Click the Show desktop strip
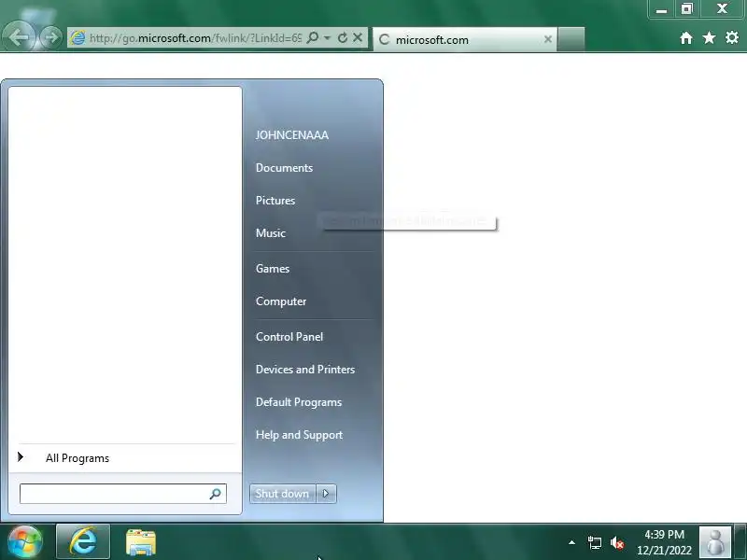Image resolution: width=747 pixels, height=560 pixels. pos(740,542)
